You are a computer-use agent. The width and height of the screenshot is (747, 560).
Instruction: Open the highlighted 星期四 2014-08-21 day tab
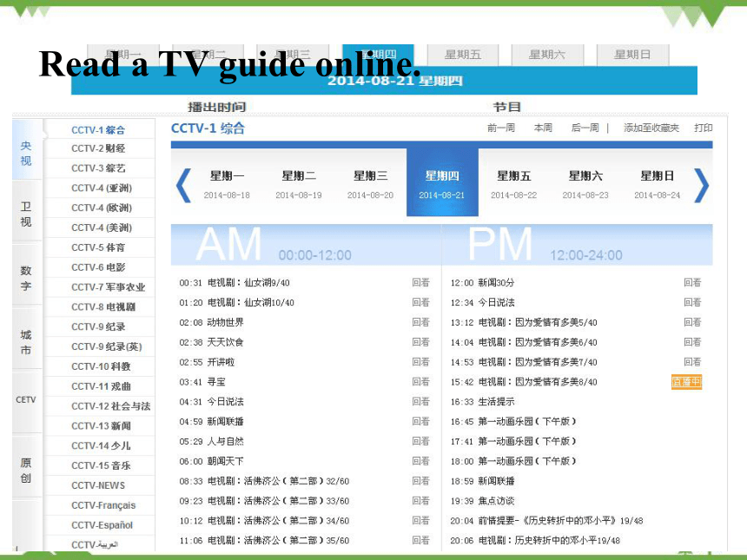442,183
